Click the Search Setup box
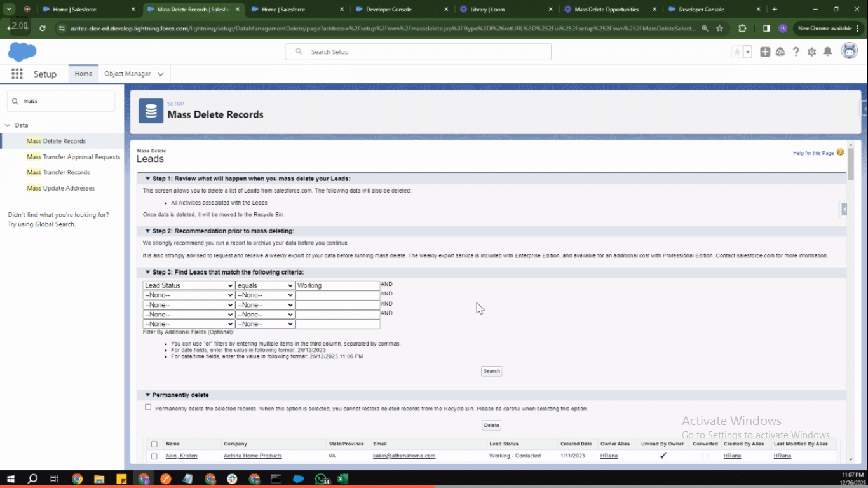The image size is (868, 488). pyautogui.click(x=418, y=52)
